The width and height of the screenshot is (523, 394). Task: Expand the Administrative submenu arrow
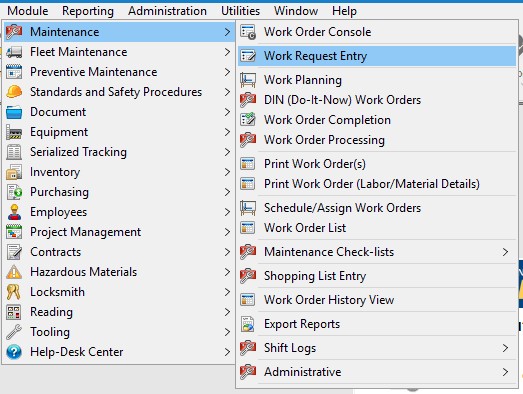[505, 372]
